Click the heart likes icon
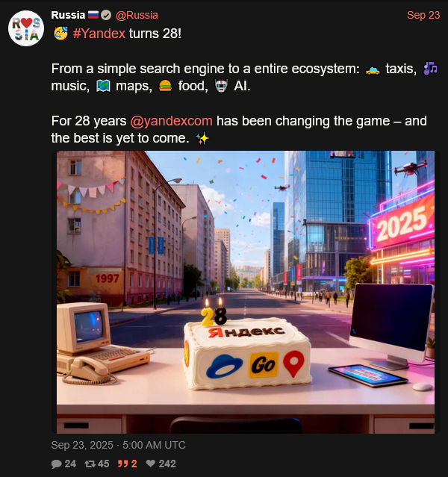This screenshot has height=477, width=448. pyautogui.click(x=151, y=464)
